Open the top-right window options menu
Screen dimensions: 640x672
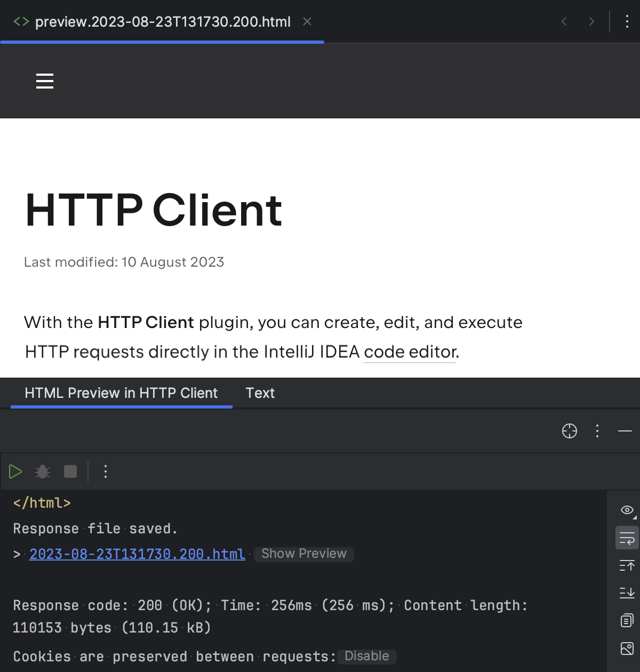627,21
